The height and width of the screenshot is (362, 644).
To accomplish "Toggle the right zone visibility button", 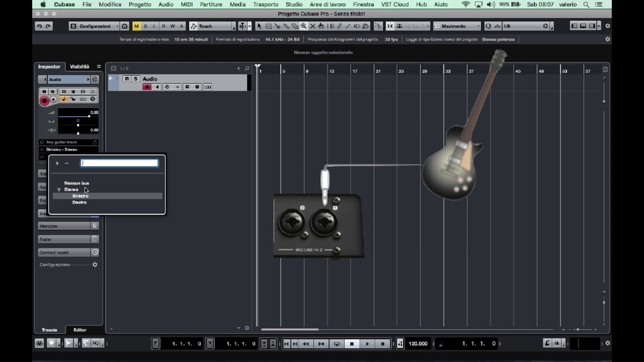I will pyautogui.click(x=592, y=26).
